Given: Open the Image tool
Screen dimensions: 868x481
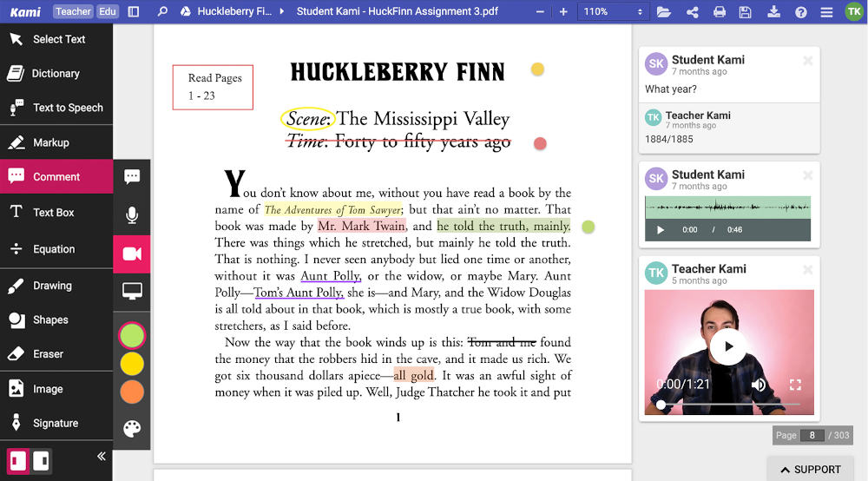Looking at the screenshot, I should coord(56,389).
